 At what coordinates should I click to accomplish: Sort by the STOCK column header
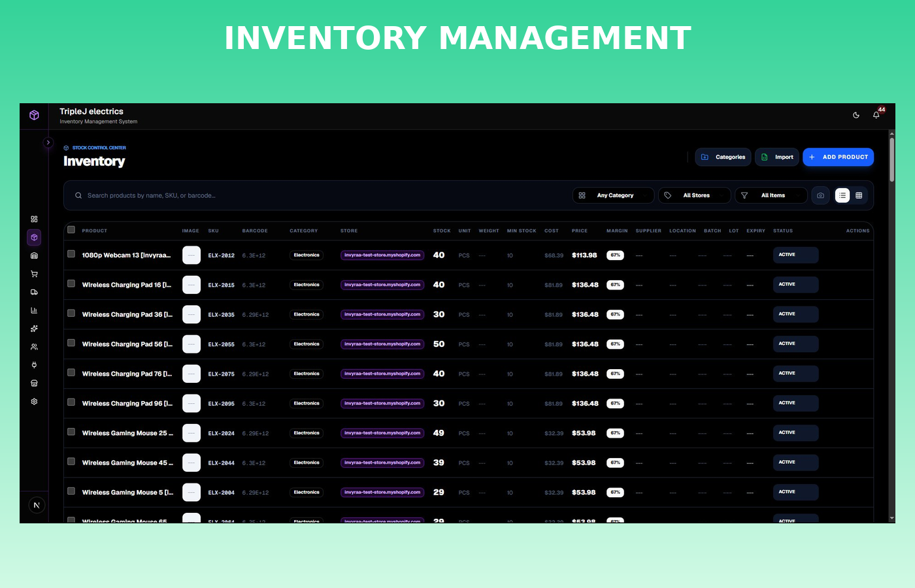442,231
